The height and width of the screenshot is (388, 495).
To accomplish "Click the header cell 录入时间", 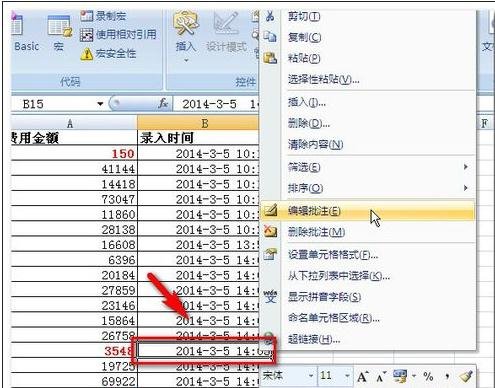I will (198, 137).
